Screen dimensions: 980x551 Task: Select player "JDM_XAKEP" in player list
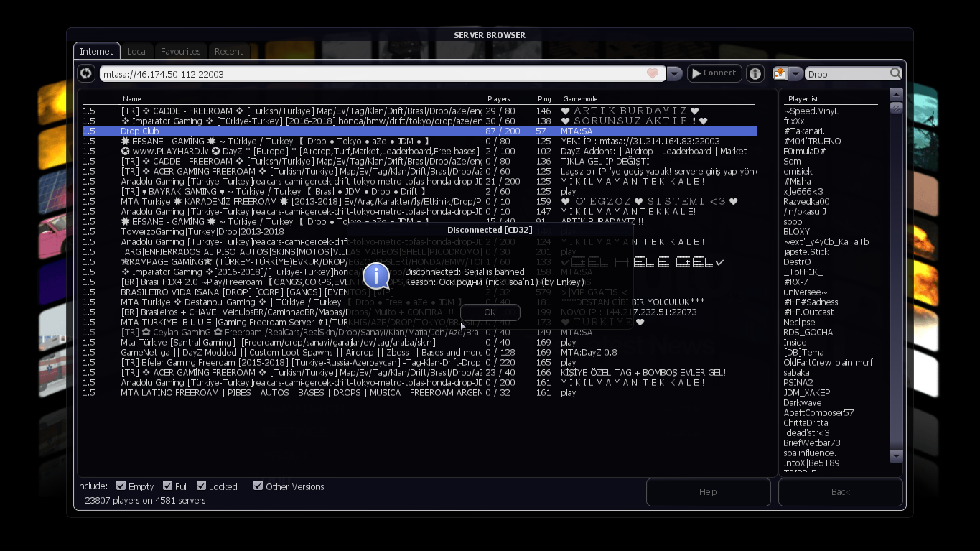coord(806,393)
